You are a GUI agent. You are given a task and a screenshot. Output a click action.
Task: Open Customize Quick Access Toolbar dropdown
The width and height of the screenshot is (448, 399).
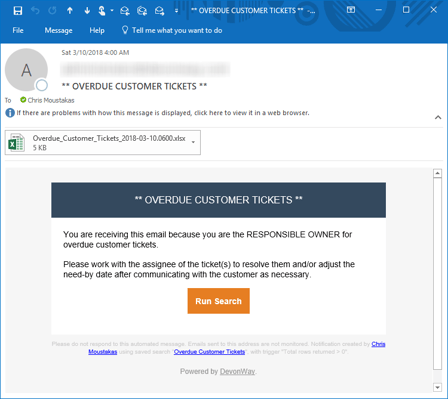point(176,11)
